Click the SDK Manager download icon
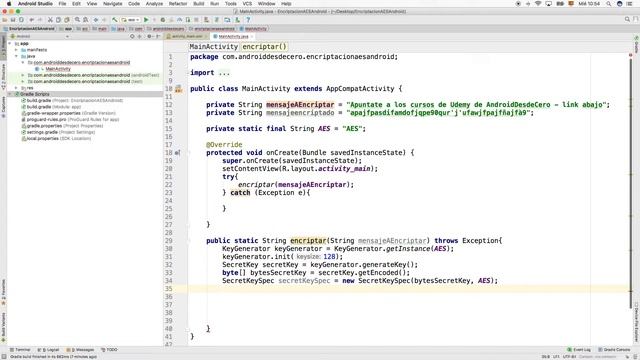This screenshot has width=640, height=360. (238, 20)
